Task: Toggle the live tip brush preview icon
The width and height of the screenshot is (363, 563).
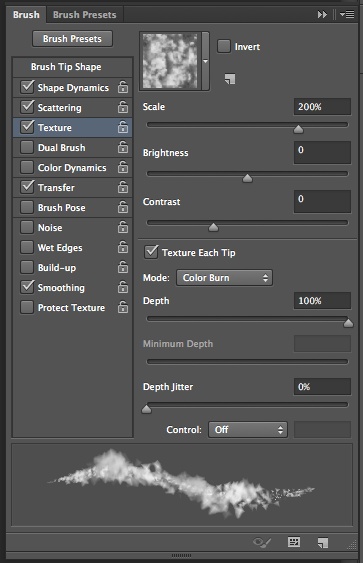Action: 262,542
